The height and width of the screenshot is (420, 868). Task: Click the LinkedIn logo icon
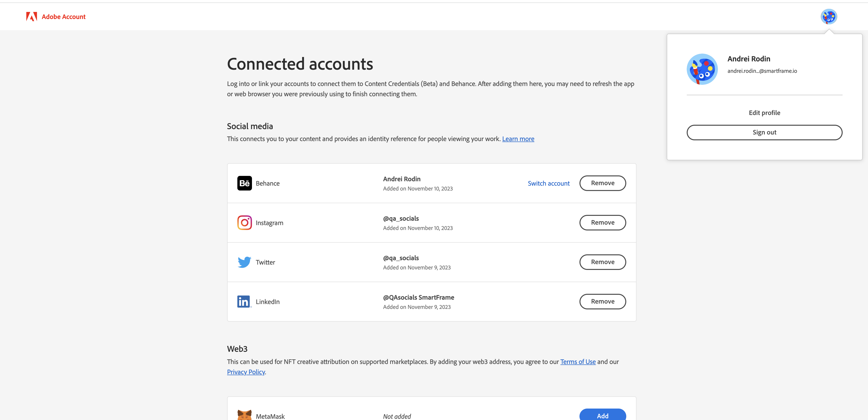pyautogui.click(x=244, y=301)
